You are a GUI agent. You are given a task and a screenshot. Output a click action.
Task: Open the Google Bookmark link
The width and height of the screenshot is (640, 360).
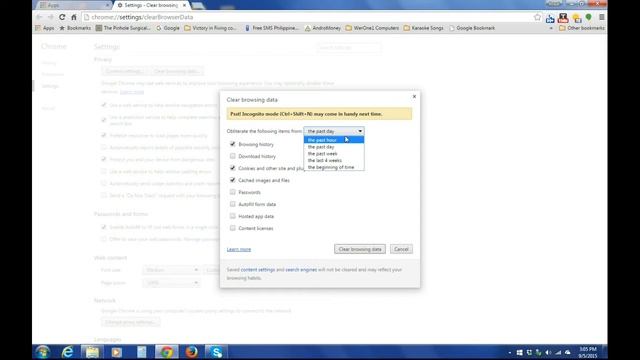pos(472,28)
